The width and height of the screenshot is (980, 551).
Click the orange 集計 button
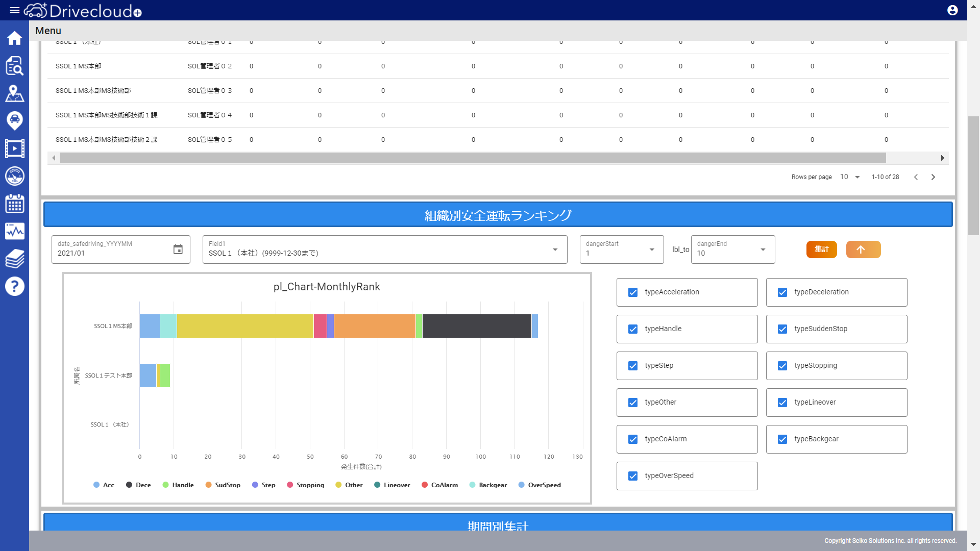pyautogui.click(x=822, y=249)
